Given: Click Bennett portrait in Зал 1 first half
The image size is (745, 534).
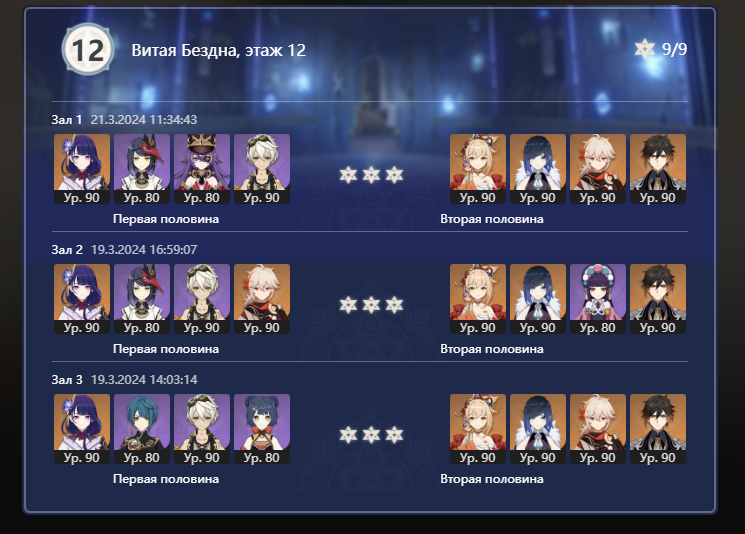Looking at the screenshot, I should point(262,169).
